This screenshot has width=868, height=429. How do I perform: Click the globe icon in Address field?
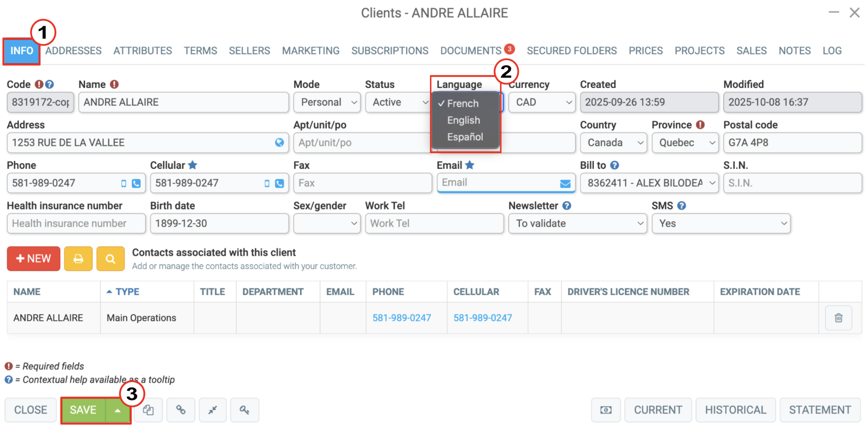tap(279, 142)
